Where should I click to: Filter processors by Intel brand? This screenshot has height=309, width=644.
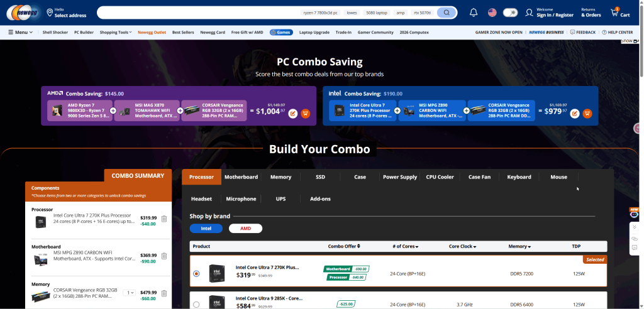coord(206,229)
